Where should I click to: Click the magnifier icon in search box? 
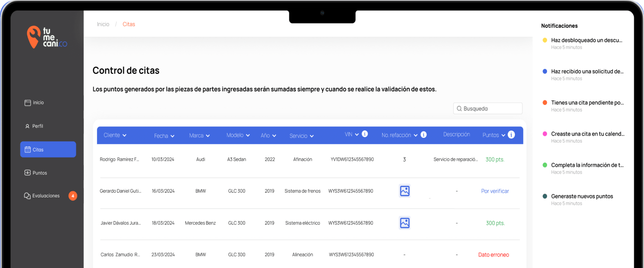pos(459,109)
